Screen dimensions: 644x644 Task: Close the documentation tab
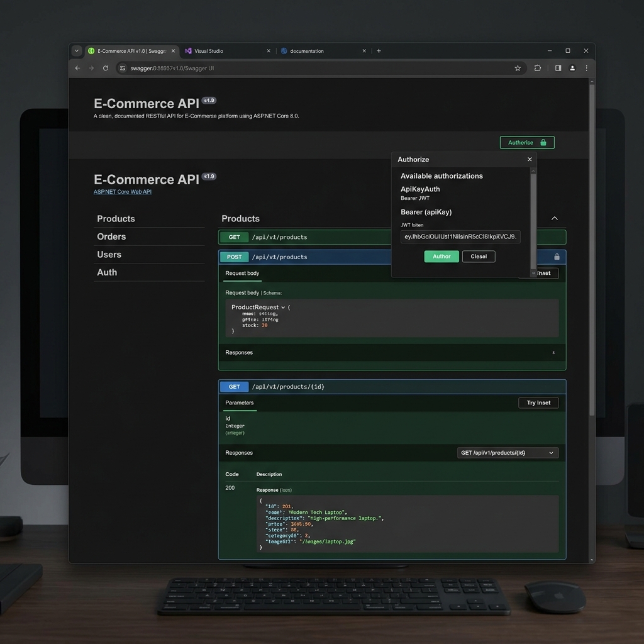coord(364,51)
